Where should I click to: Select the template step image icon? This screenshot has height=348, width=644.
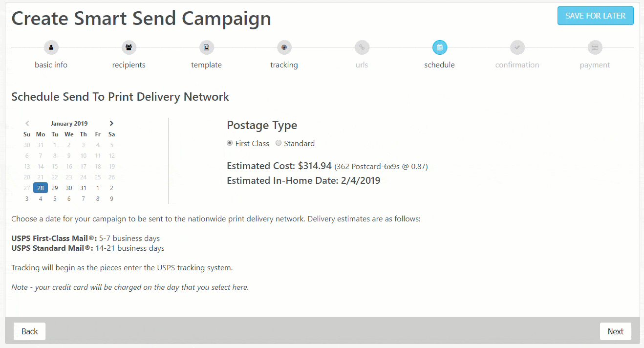(x=206, y=47)
